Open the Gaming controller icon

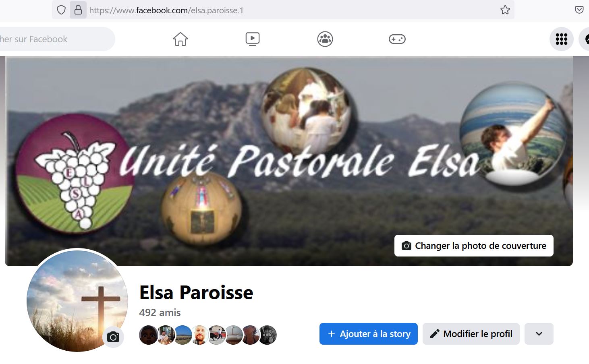pyautogui.click(x=397, y=39)
